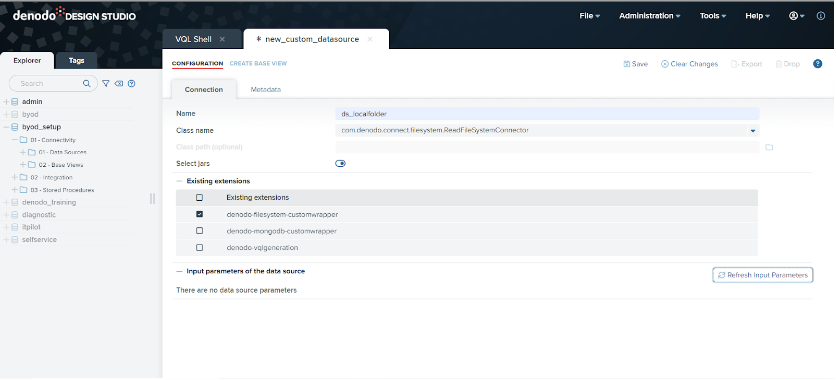Uncheck denodo-filesystem-customwrapper extension
This screenshot has height=380, width=836.
point(199,214)
